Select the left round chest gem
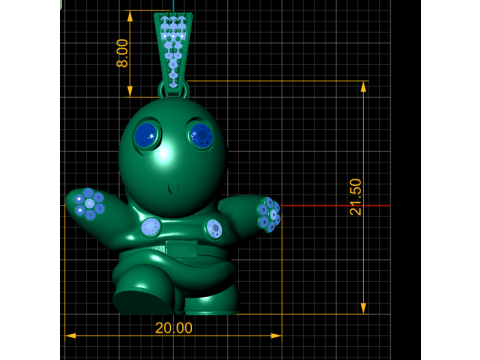 pos(151,227)
